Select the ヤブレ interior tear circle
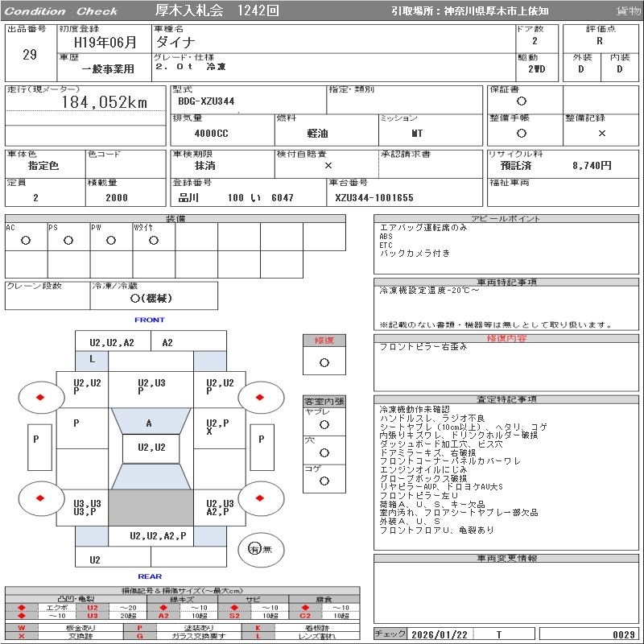Viewport: 644px width, 644px height. click(x=324, y=423)
